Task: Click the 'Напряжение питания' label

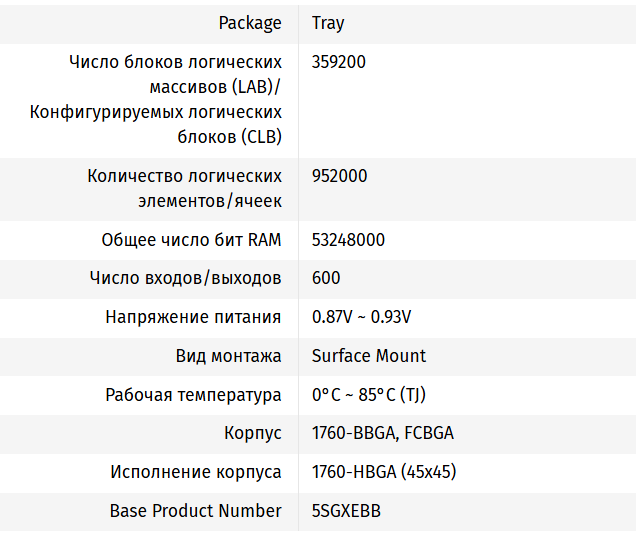Action: [x=193, y=317]
